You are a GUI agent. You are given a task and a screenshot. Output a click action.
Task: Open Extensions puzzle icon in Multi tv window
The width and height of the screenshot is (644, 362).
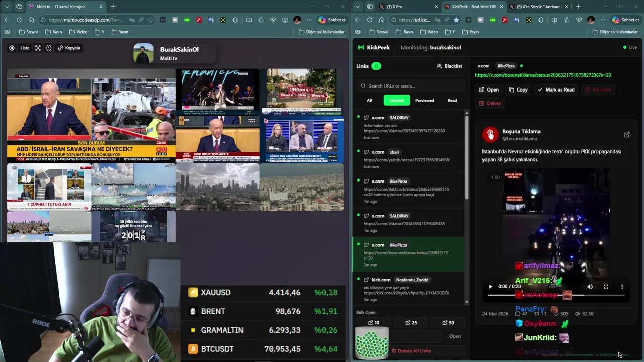235,20
